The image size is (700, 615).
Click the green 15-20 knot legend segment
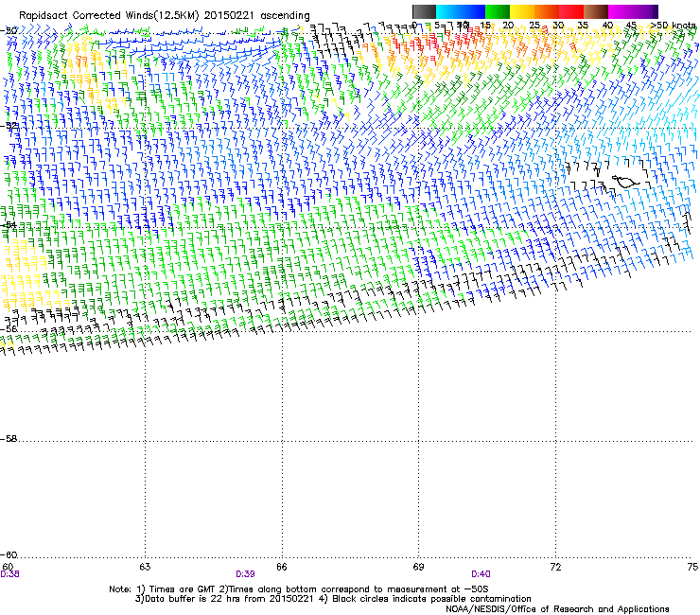point(498,11)
